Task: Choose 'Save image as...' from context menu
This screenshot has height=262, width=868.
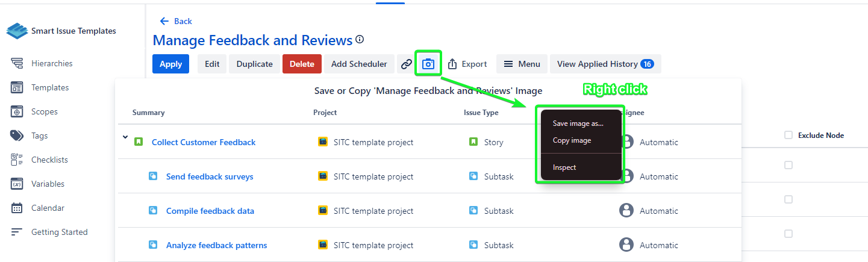Action: pyautogui.click(x=578, y=123)
